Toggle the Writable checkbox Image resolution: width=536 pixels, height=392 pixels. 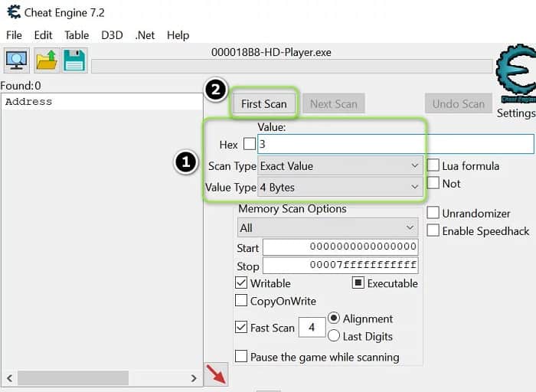coord(241,283)
